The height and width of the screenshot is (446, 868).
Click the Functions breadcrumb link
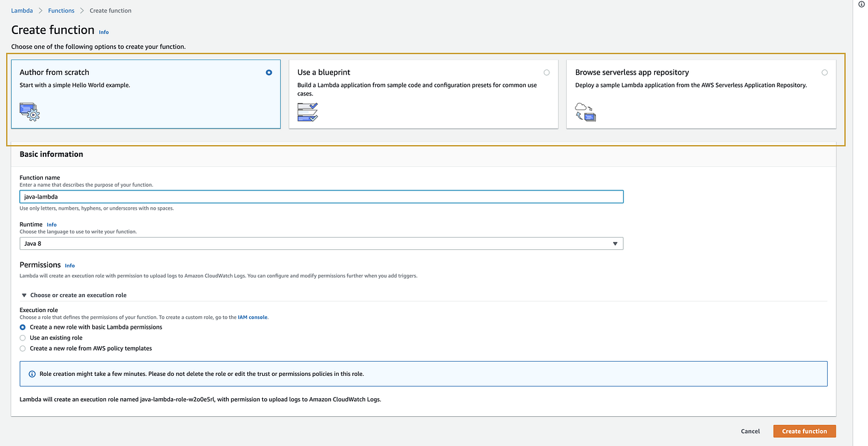(61, 10)
